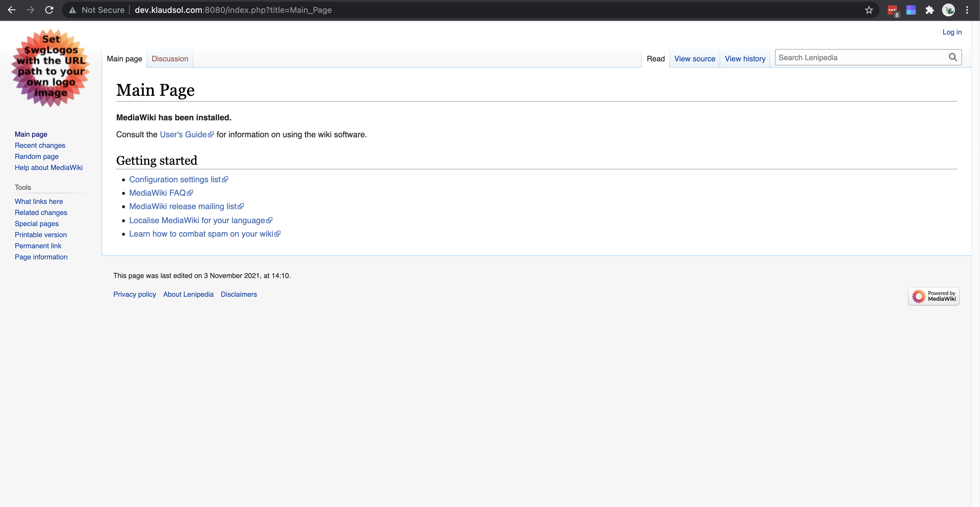Screen dimensions: 980x507
Task: Select the View source tab
Action: [694, 59]
